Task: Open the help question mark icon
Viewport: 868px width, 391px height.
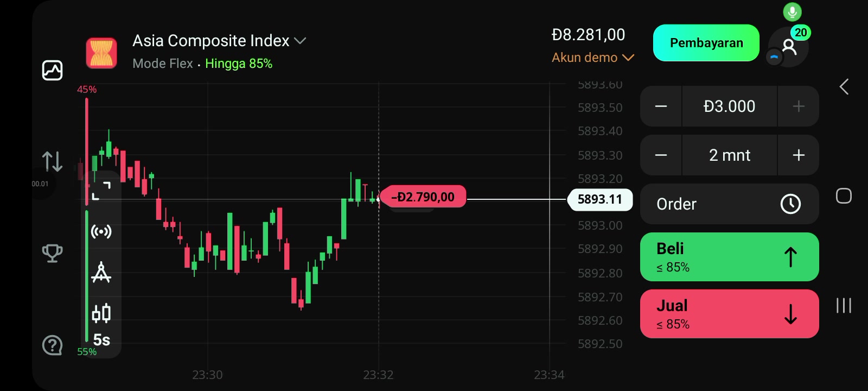Action: click(x=53, y=345)
